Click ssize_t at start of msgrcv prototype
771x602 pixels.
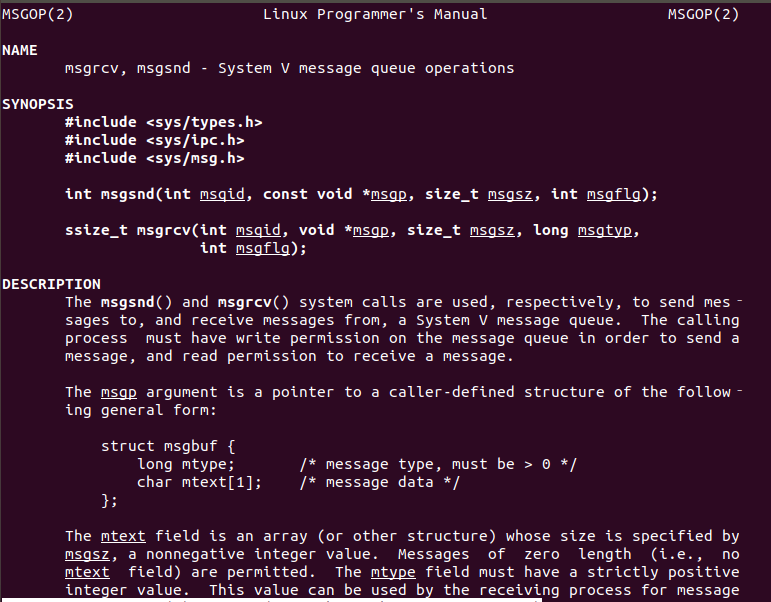click(96, 231)
